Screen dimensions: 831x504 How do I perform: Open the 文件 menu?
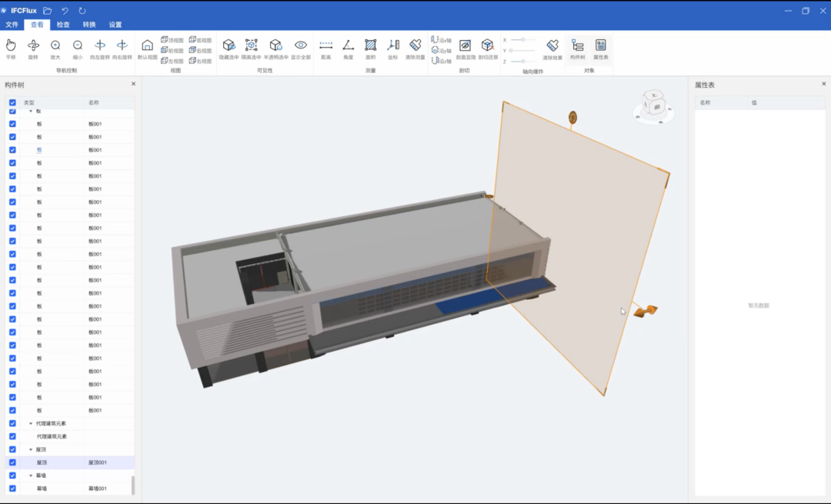pyautogui.click(x=12, y=25)
